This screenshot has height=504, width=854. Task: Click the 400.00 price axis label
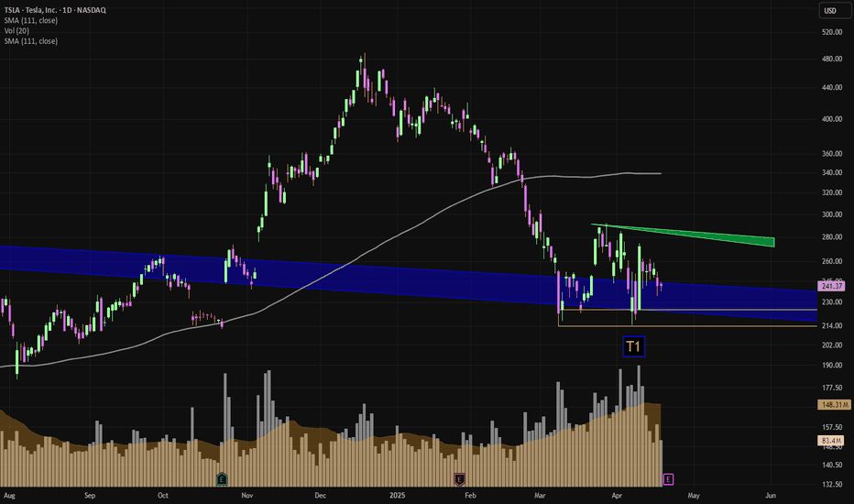click(x=832, y=119)
